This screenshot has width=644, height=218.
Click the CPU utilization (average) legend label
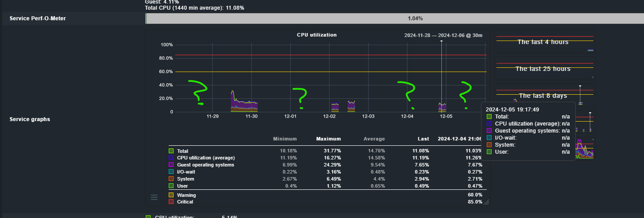tap(206, 158)
